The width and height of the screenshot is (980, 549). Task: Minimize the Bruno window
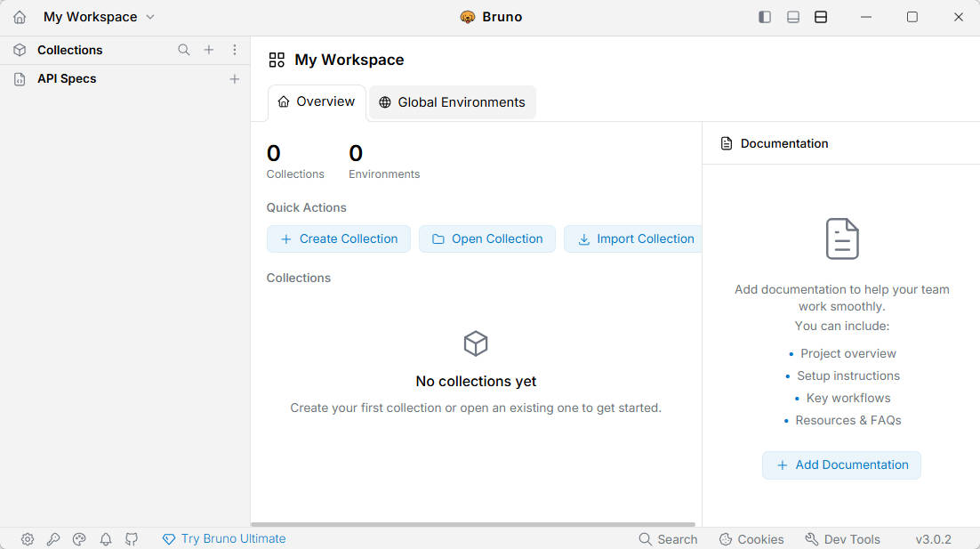point(865,17)
